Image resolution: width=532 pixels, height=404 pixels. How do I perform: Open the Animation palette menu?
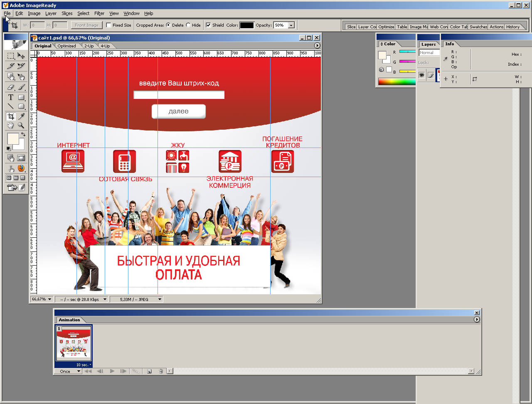click(477, 320)
